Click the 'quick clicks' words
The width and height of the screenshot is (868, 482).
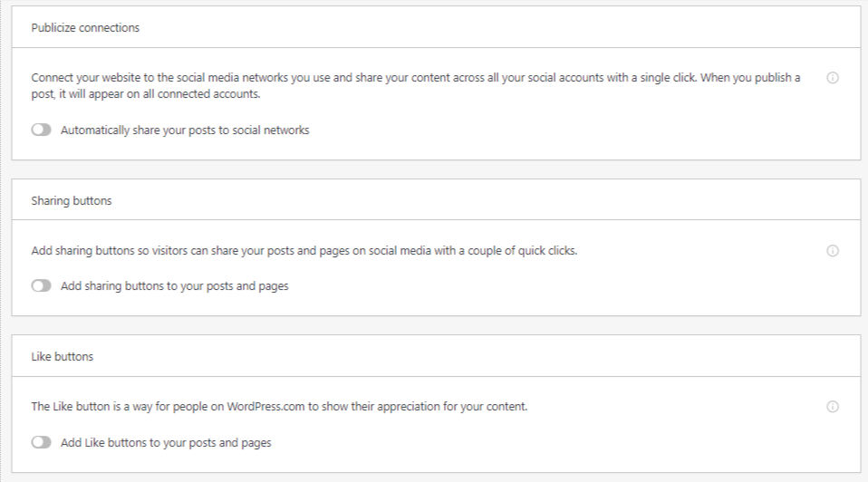tap(547, 251)
